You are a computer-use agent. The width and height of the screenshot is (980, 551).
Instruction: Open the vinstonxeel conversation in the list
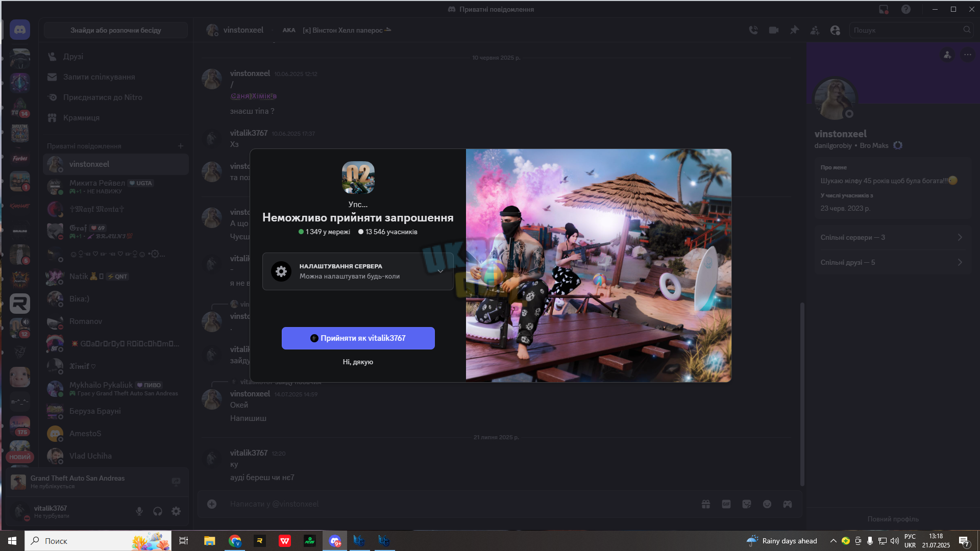click(x=116, y=164)
